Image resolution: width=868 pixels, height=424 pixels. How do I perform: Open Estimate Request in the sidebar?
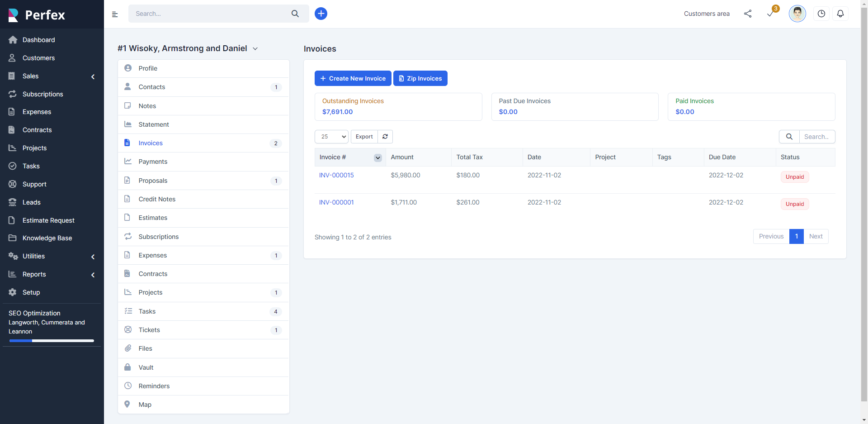point(52,220)
